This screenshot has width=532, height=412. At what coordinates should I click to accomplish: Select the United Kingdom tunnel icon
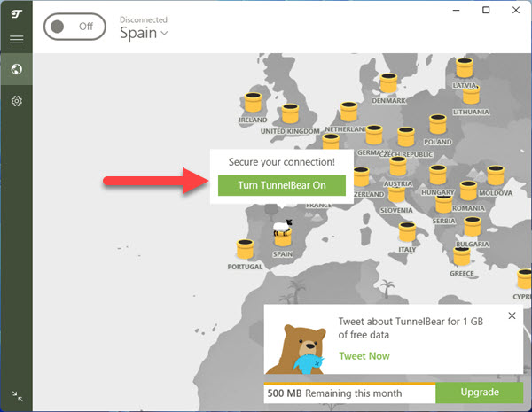(x=290, y=113)
